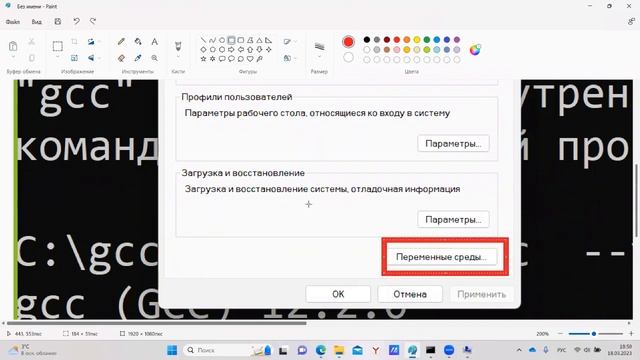Select the Lightning bolt shape

[x=259, y=59]
